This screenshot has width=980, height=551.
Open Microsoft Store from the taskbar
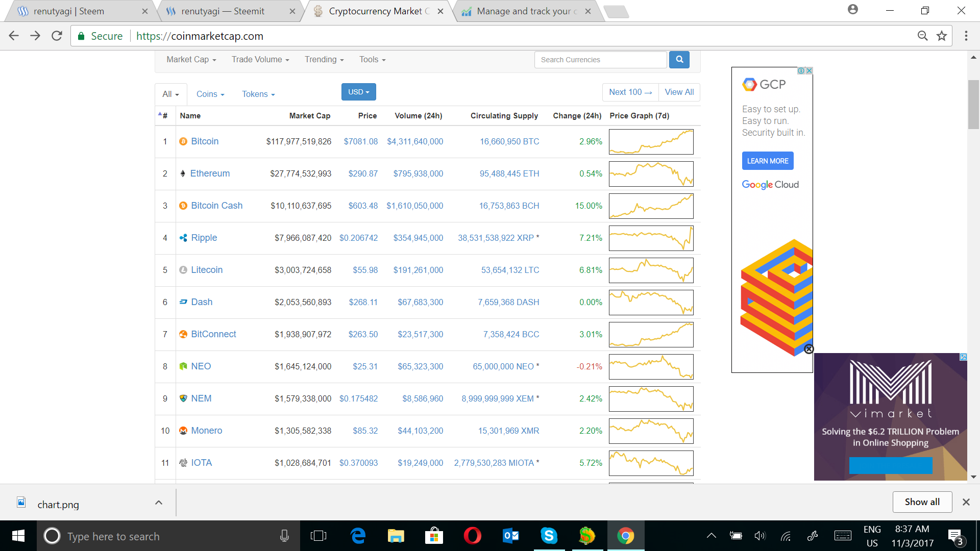pyautogui.click(x=434, y=536)
